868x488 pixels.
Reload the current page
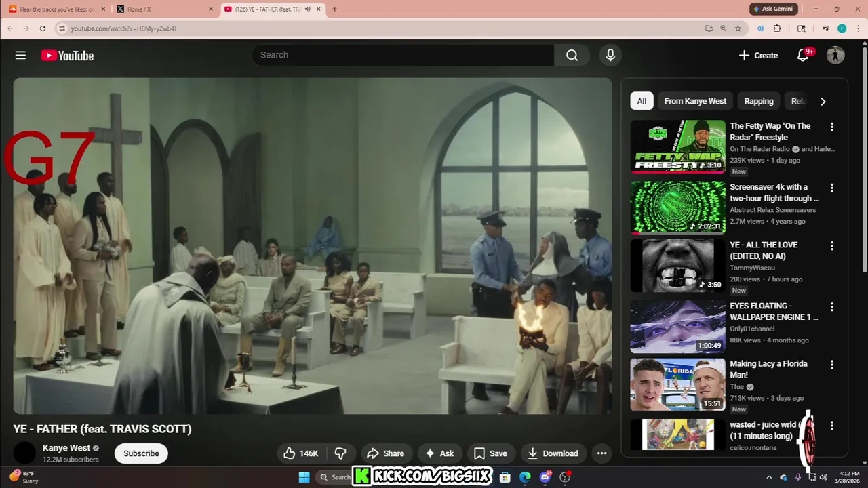(x=43, y=28)
